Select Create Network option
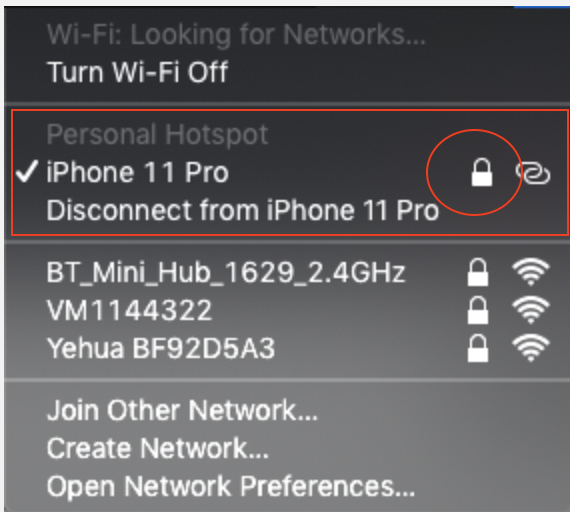The height and width of the screenshot is (512, 570). tap(158, 448)
